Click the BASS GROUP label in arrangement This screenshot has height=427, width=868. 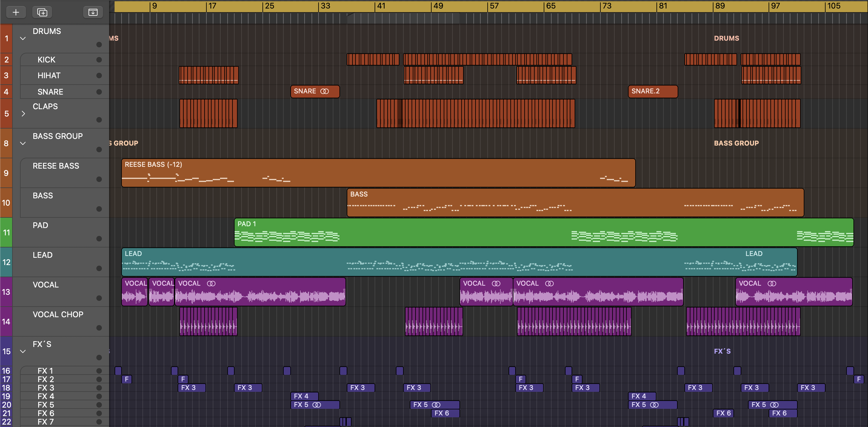pos(736,143)
